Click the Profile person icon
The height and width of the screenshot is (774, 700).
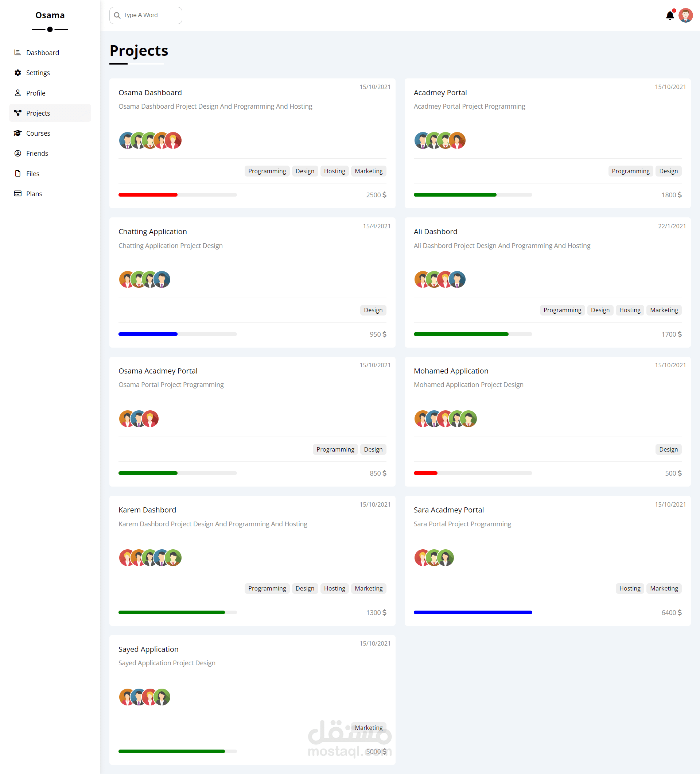point(17,93)
